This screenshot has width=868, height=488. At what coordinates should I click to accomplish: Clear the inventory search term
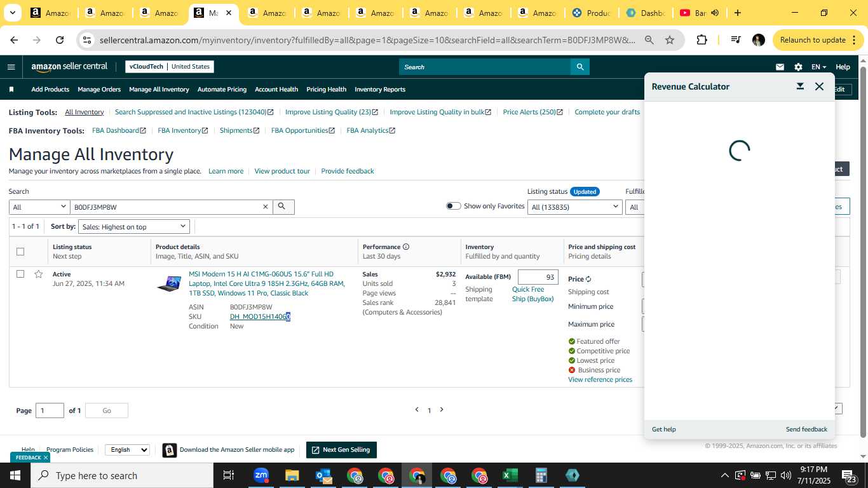point(266,207)
